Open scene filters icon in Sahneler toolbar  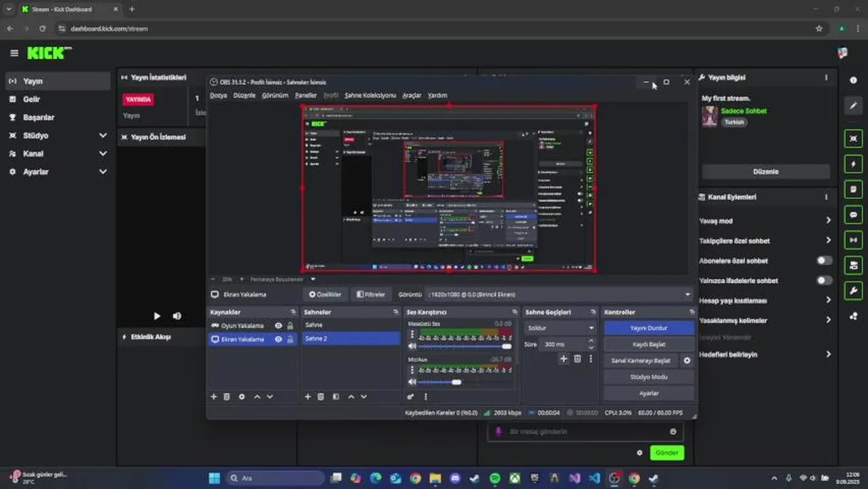336,397
